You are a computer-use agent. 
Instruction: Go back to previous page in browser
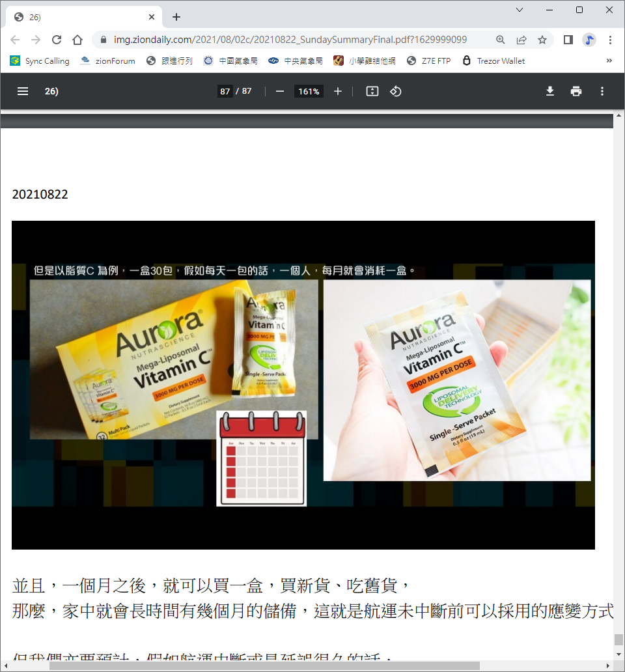15,40
